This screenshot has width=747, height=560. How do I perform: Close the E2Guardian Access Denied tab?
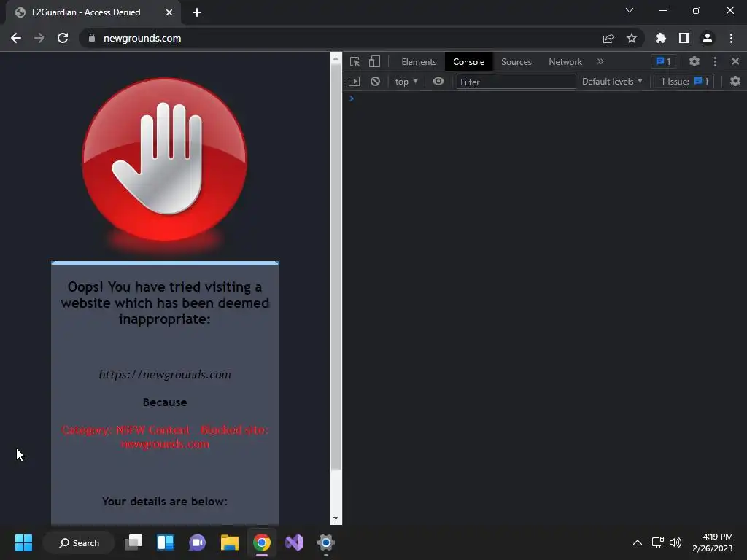click(x=169, y=12)
